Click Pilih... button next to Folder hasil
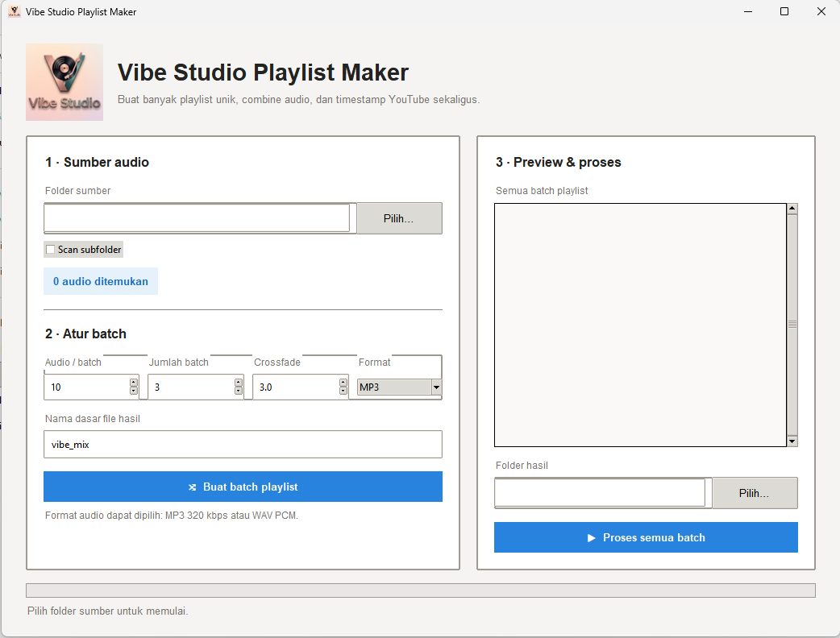This screenshot has height=638, width=840. click(x=755, y=493)
